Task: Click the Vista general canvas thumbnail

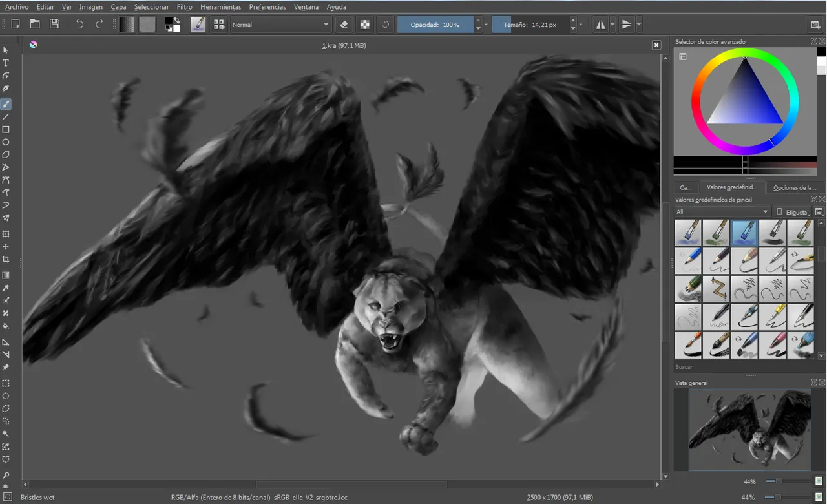Action: click(x=749, y=430)
